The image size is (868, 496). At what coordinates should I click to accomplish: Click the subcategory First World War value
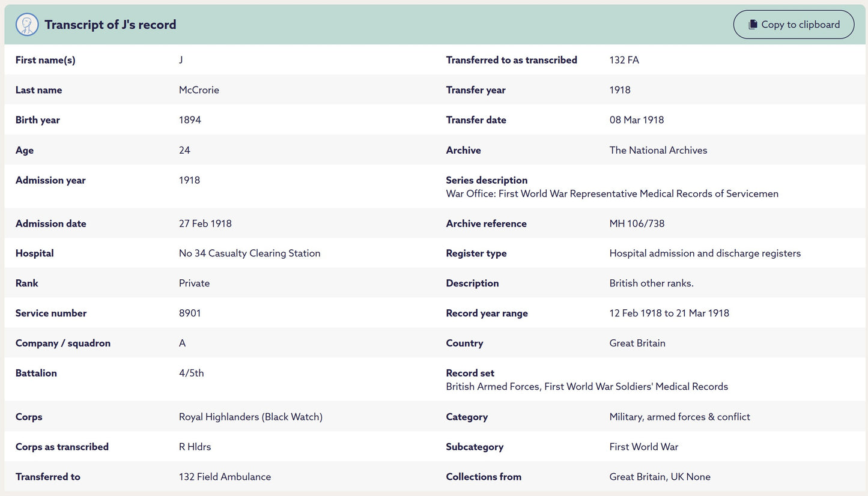coord(644,447)
